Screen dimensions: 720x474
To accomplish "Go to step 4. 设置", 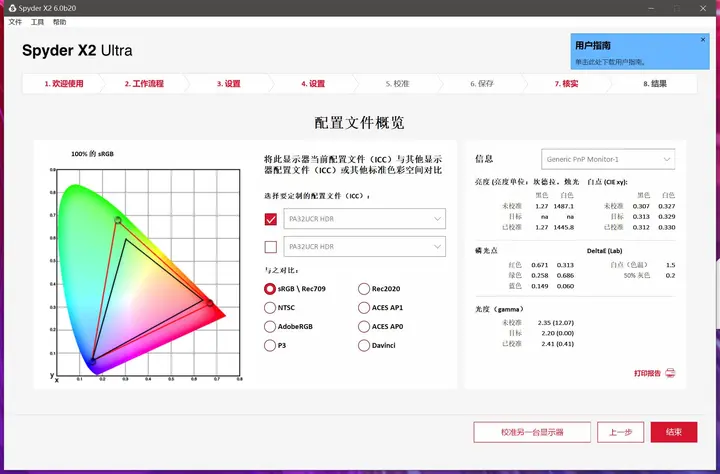I will click(313, 84).
